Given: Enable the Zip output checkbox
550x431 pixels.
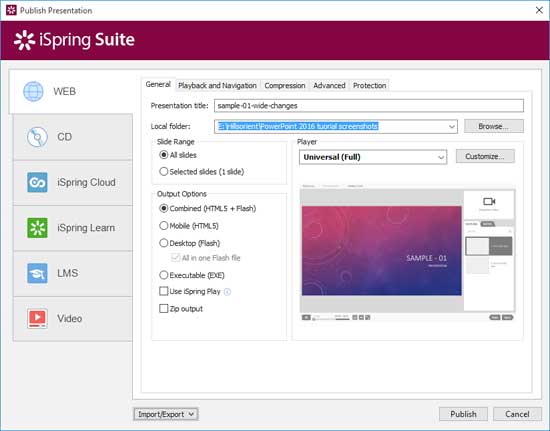Looking at the screenshot, I should 163,309.
